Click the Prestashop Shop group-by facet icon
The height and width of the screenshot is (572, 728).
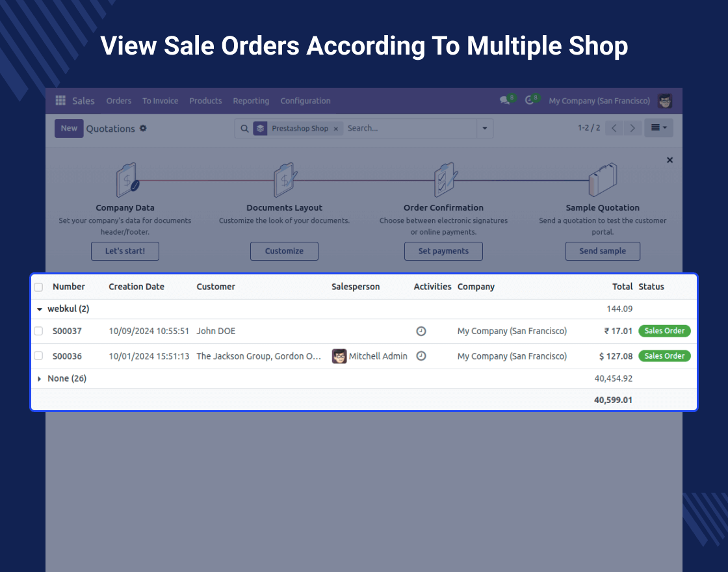pos(260,129)
